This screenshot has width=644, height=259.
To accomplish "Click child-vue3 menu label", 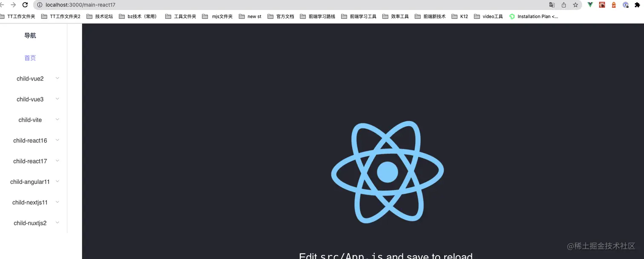I will 30,99.
